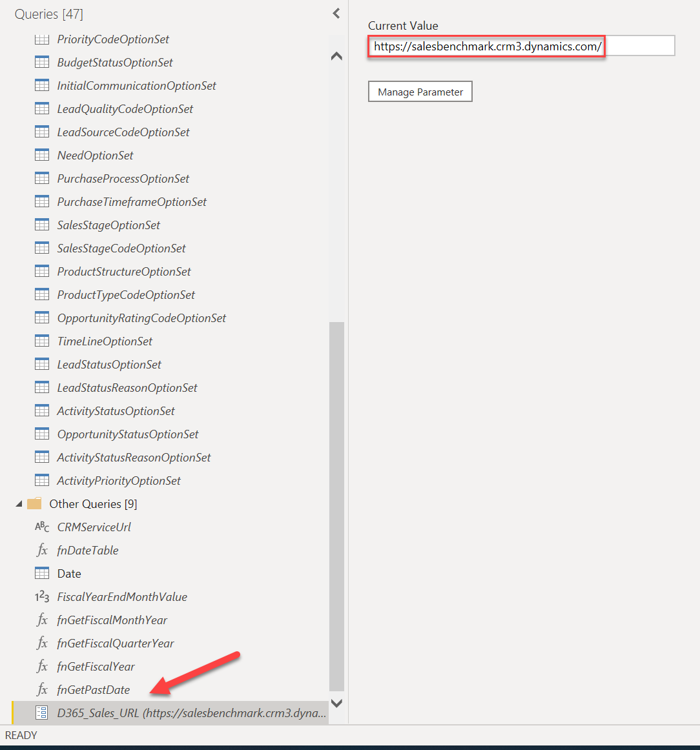Click the NeedOptionSet table icon
Screen dimensions: 700x750
[x=41, y=156]
